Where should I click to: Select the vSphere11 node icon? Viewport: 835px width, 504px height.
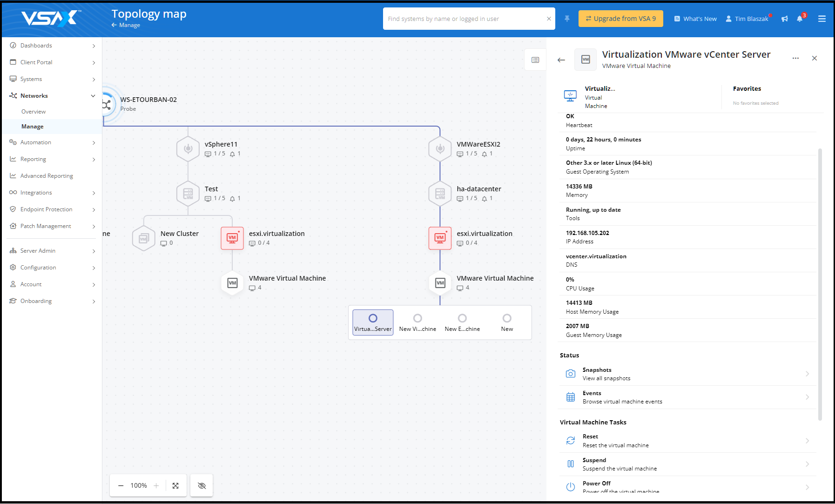(x=188, y=149)
